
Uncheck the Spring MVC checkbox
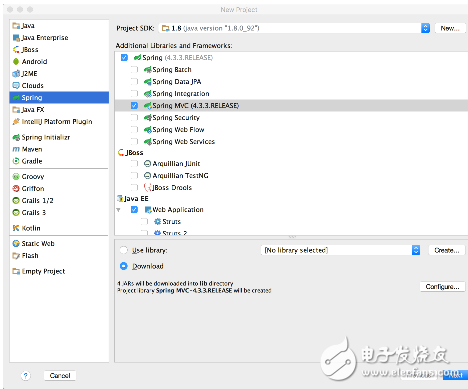(x=134, y=106)
